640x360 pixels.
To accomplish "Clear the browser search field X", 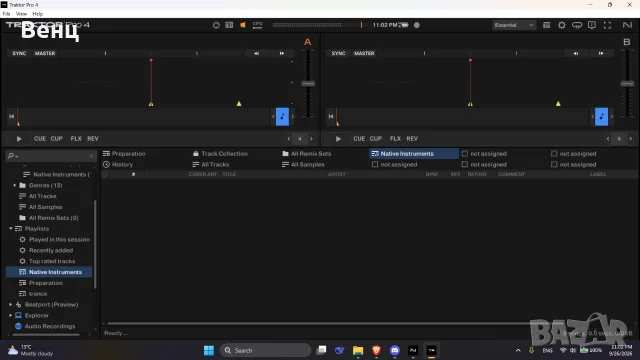I will pyautogui.click(x=91, y=156).
